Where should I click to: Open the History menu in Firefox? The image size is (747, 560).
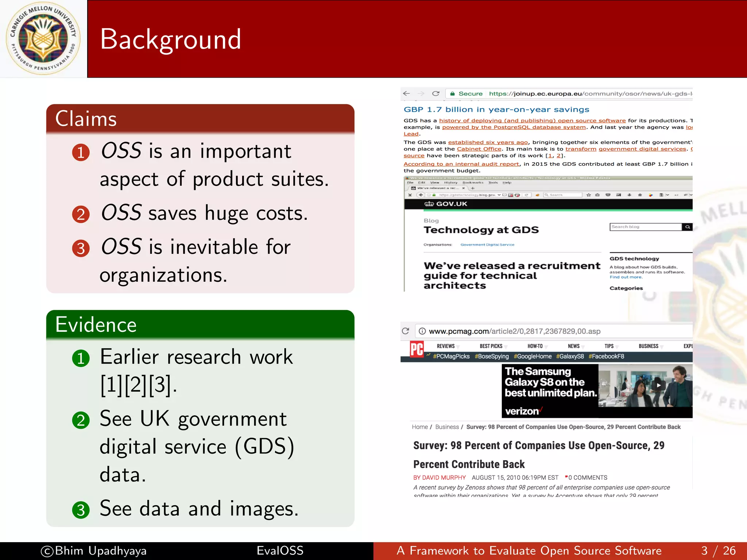(x=451, y=182)
